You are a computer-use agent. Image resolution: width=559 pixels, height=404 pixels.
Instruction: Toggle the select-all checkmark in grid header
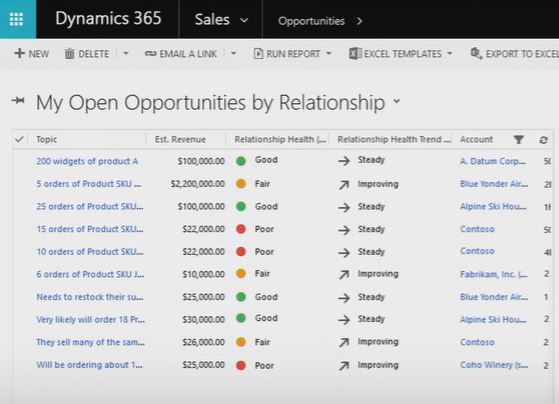coord(19,139)
